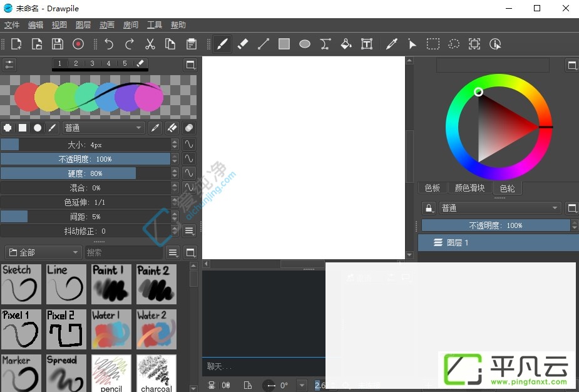Viewport: 579px width, 392px height.
Task: Open the 全部 brush category dropdown
Action: 43,252
